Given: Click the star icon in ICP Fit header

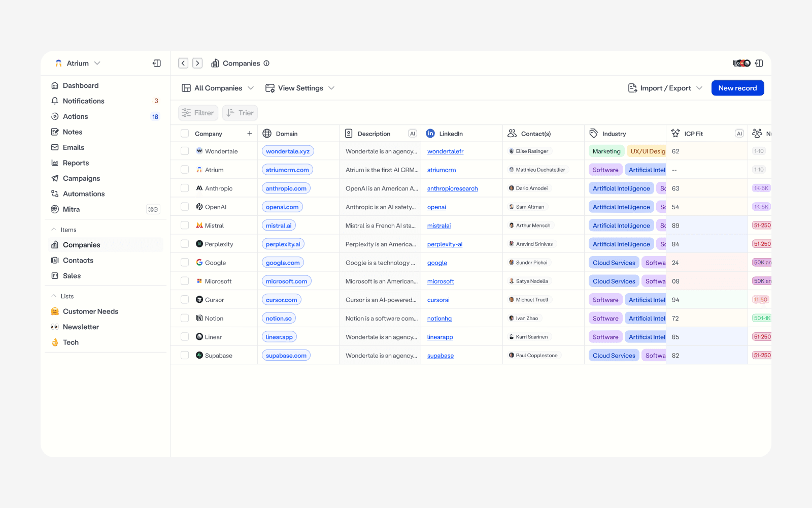Looking at the screenshot, I should (x=675, y=133).
